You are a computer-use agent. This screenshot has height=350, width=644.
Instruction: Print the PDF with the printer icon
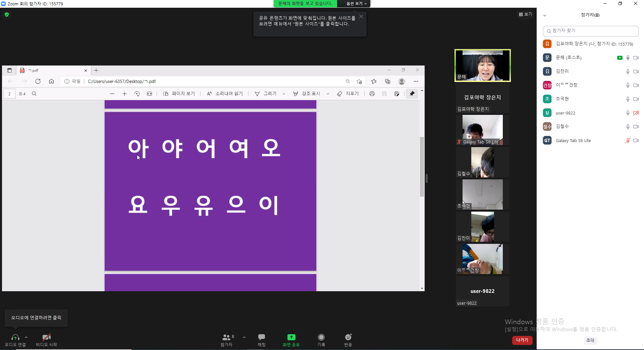pyautogui.click(x=372, y=94)
